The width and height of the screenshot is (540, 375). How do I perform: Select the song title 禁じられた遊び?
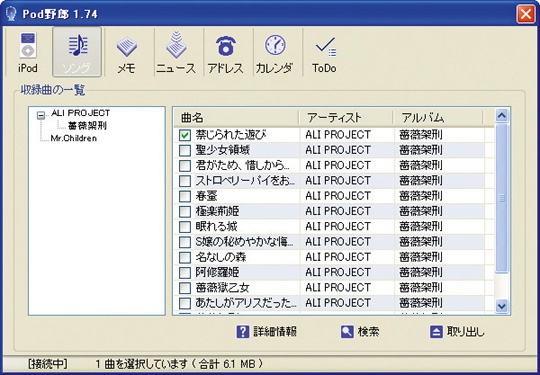point(231,135)
